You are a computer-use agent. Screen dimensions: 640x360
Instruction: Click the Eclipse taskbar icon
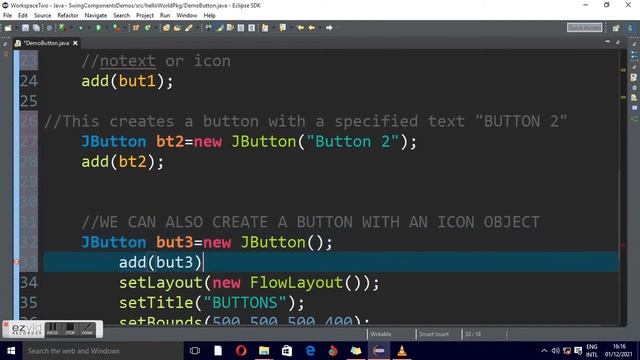point(379,351)
